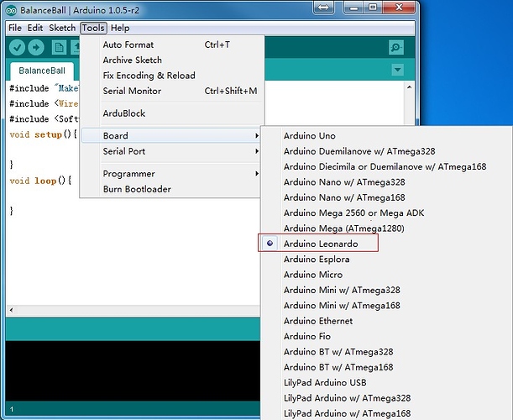Select Archive Sketch menu entry
The image size is (513, 420).
(x=170, y=60)
